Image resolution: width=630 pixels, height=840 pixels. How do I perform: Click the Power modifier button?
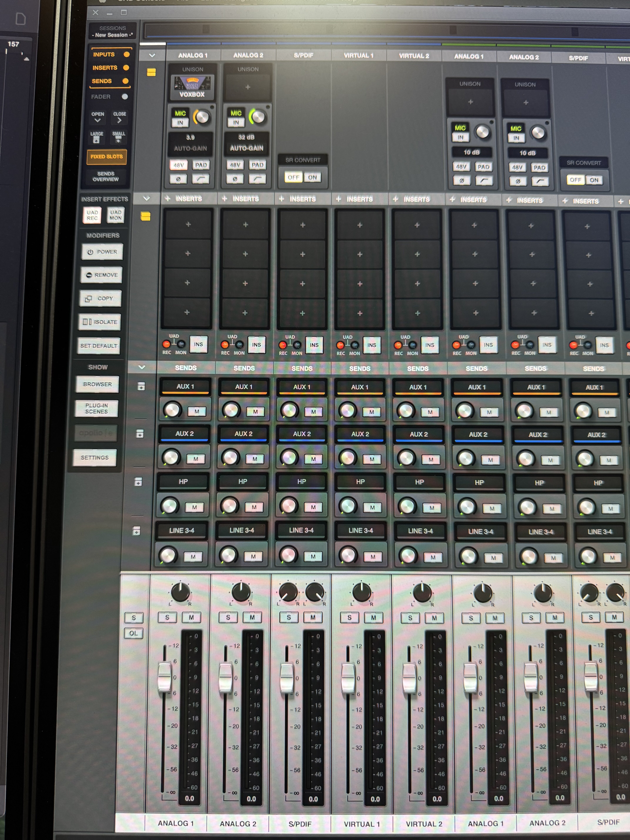point(102,252)
